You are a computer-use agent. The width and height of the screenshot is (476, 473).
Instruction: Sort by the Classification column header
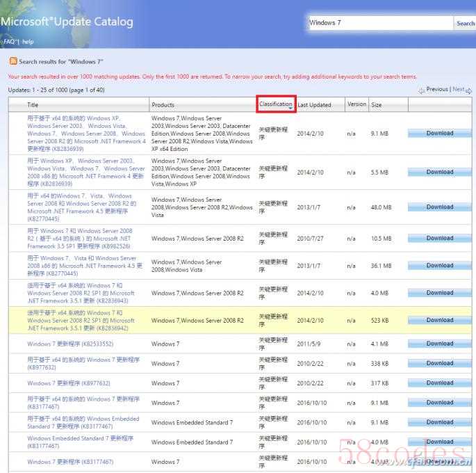(276, 104)
